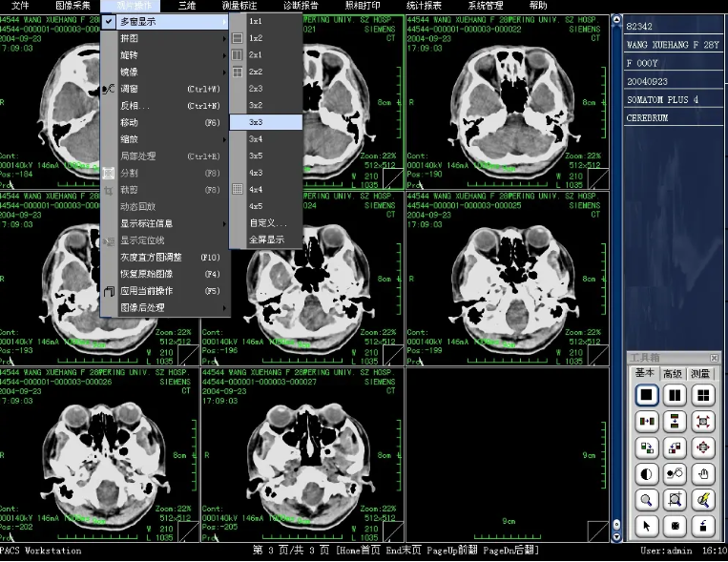Image resolution: width=728 pixels, height=562 pixels.
Task: Select CT image 000022 thumbnail
Action: [508, 102]
